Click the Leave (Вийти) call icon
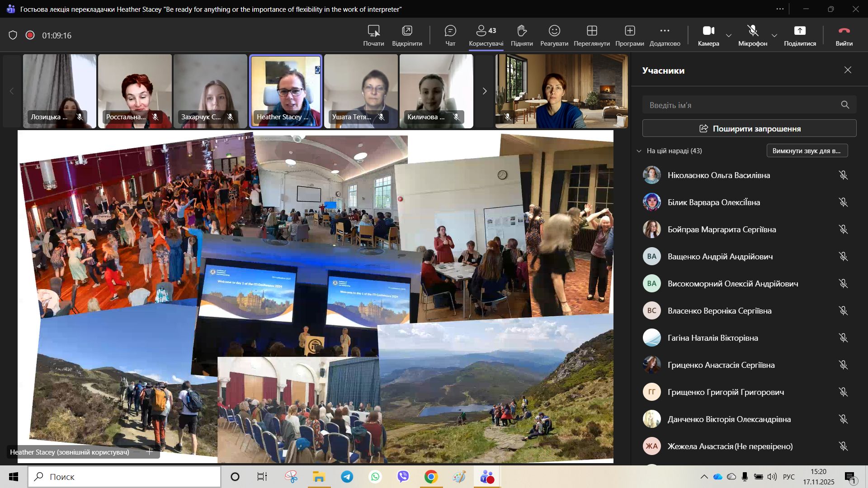The height and width of the screenshot is (488, 868). pos(844,31)
